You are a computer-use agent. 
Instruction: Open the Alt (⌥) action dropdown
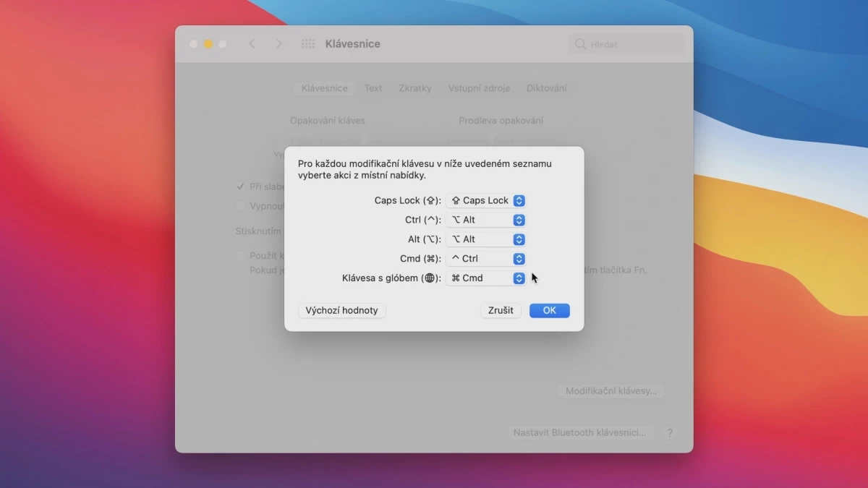click(x=485, y=239)
